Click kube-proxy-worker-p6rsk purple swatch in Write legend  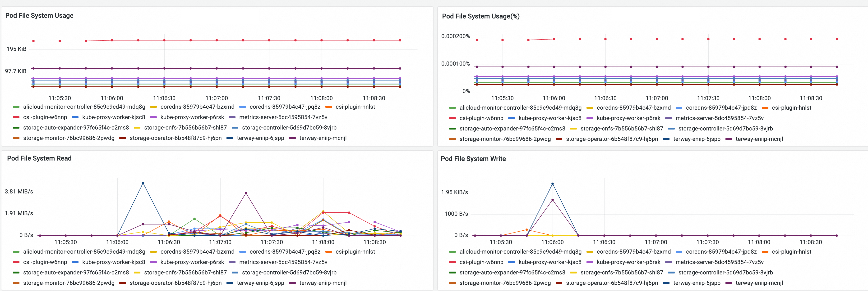click(x=590, y=262)
